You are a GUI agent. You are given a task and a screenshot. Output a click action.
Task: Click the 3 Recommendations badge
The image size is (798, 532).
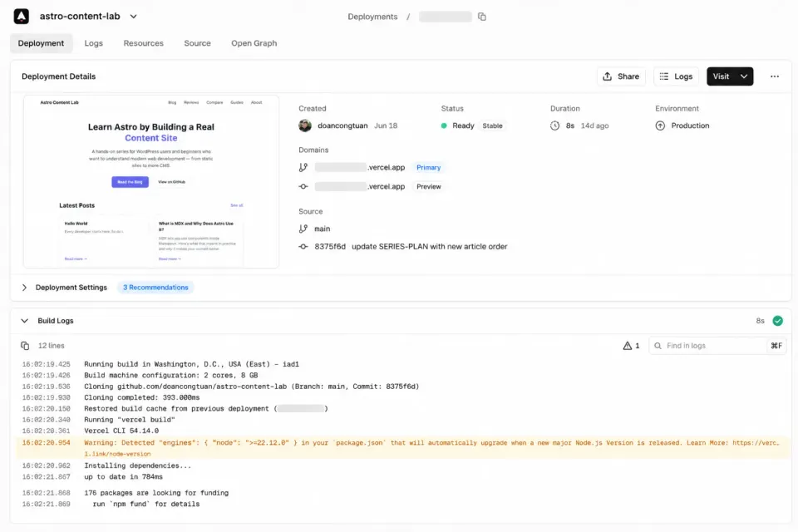tap(155, 288)
